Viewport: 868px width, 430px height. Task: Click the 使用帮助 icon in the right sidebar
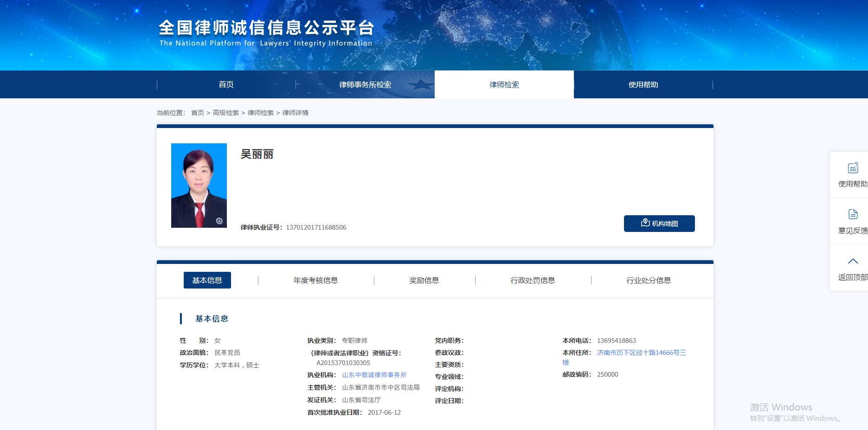853,169
